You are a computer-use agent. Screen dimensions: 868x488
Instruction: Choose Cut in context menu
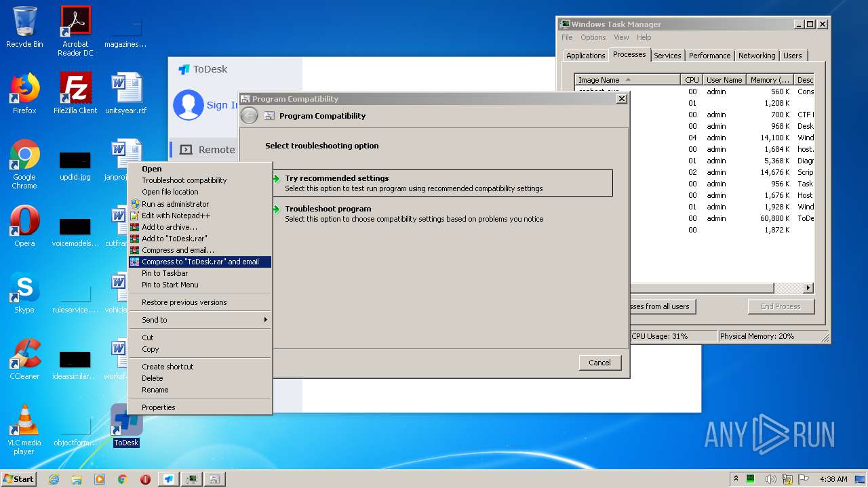[x=200, y=338]
